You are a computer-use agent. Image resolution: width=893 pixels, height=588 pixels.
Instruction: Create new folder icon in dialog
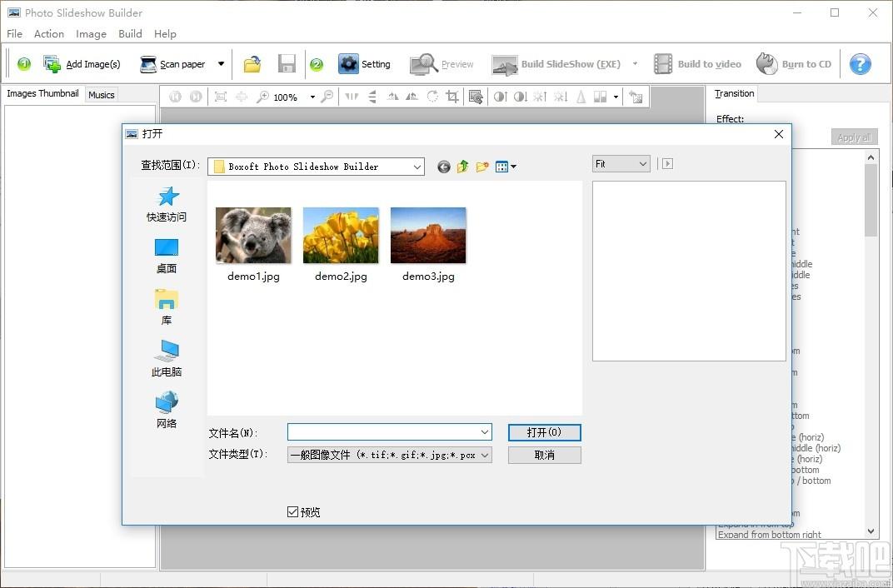(482, 167)
